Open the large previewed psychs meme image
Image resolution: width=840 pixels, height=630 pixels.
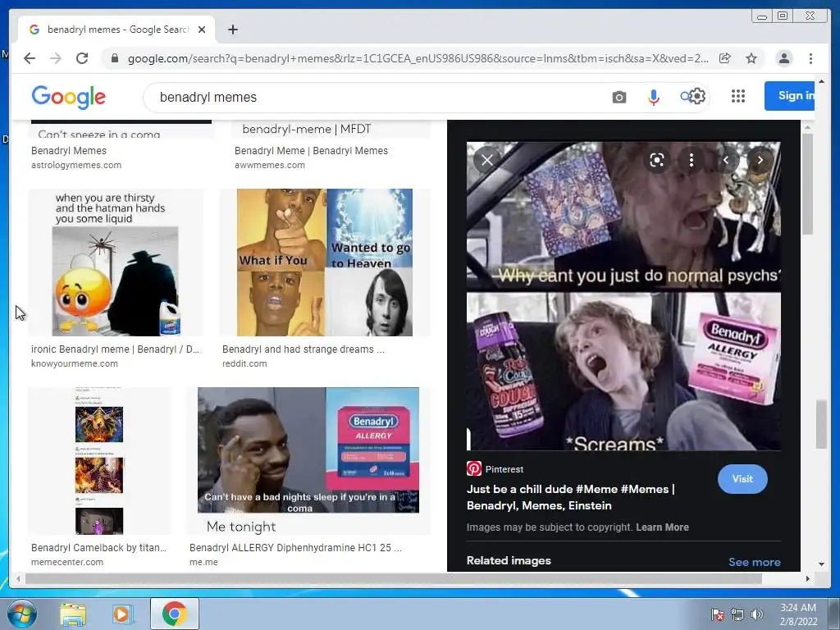click(x=623, y=295)
